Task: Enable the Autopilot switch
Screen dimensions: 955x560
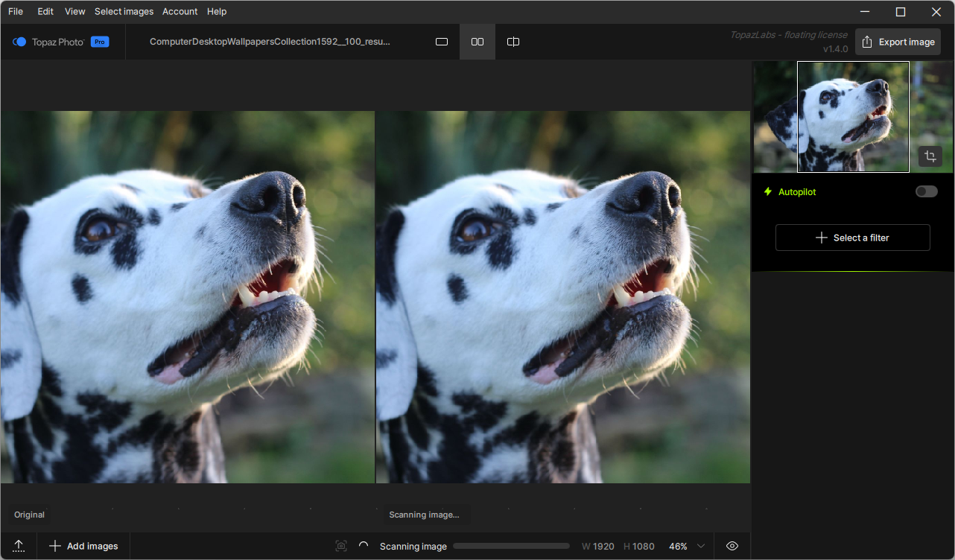Action: tap(926, 191)
